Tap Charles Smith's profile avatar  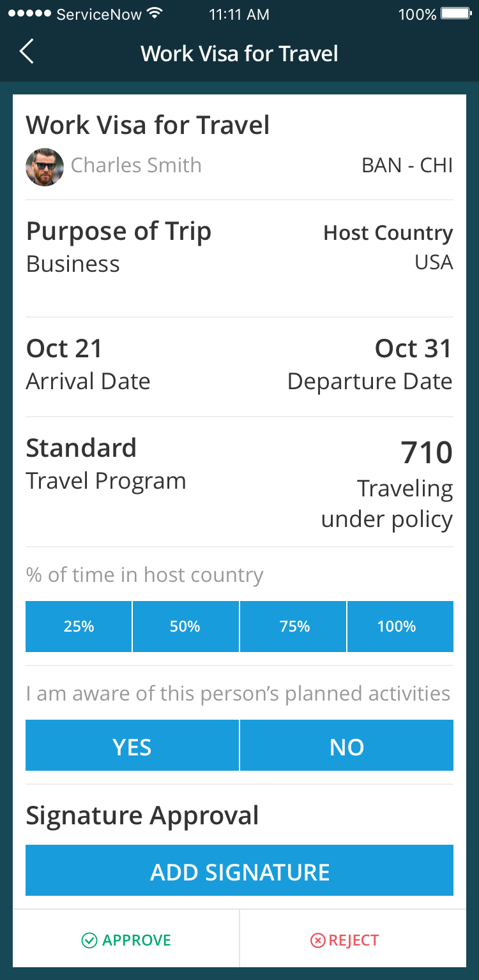(45, 167)
